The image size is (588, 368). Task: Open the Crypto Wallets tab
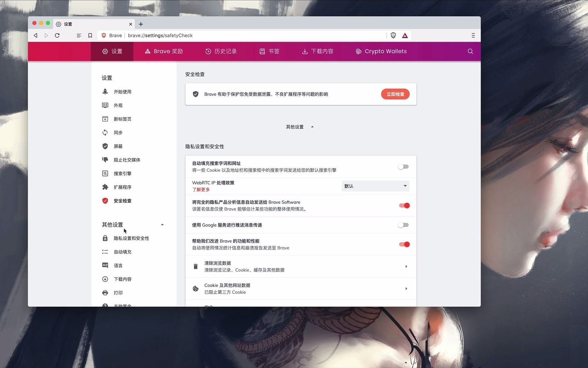[381, 51]
